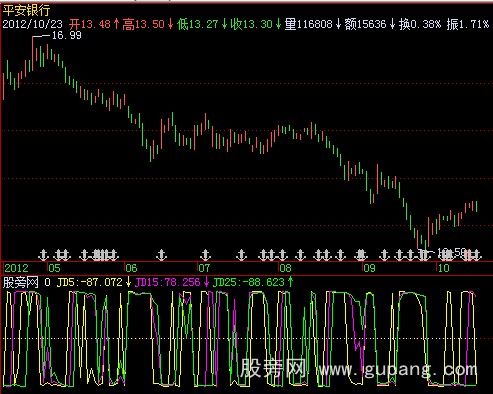Jump to the 10 month marker on the timeline

pos(443,268)
